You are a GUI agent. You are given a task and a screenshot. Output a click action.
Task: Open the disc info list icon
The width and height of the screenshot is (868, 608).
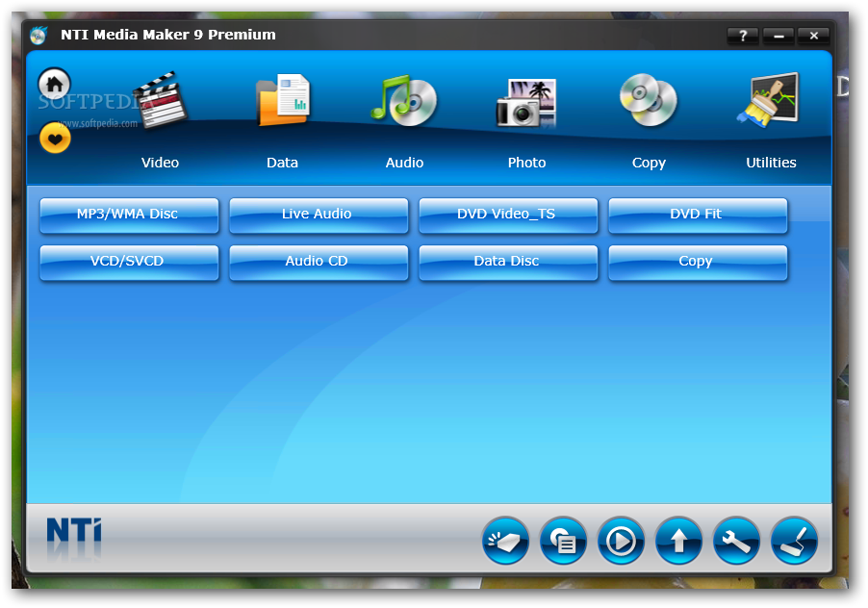point(563,541)
